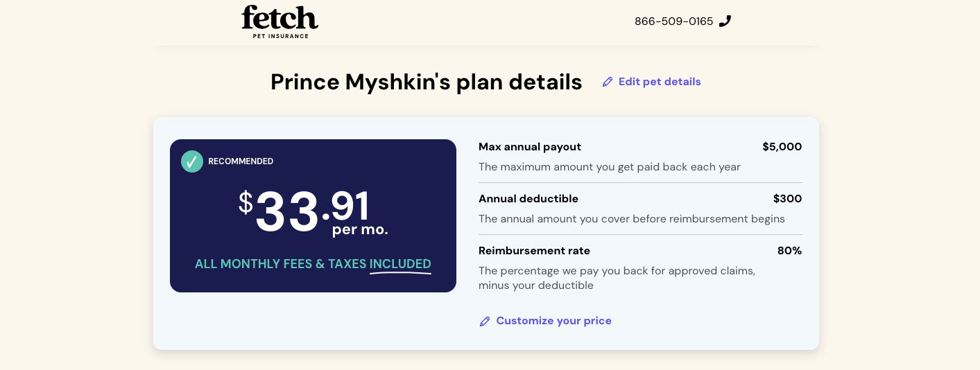The width and height of the screenshot is (980, 370).
Task: Click the Max annual payout label
Action: click(530, 147)
